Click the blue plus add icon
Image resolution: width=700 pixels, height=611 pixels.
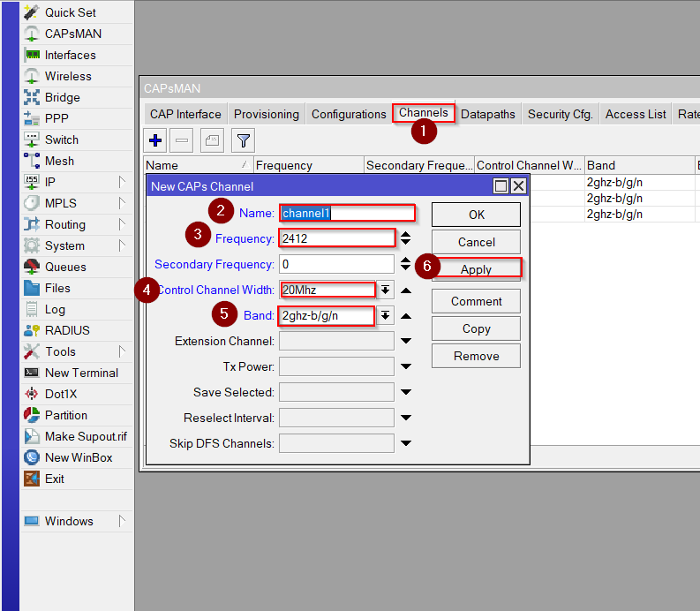point(156,140)
